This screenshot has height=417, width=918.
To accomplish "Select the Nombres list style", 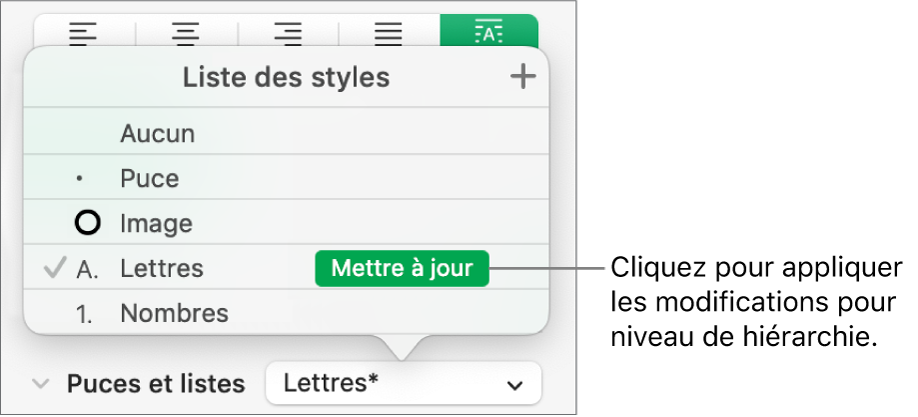I will [174, 313].
